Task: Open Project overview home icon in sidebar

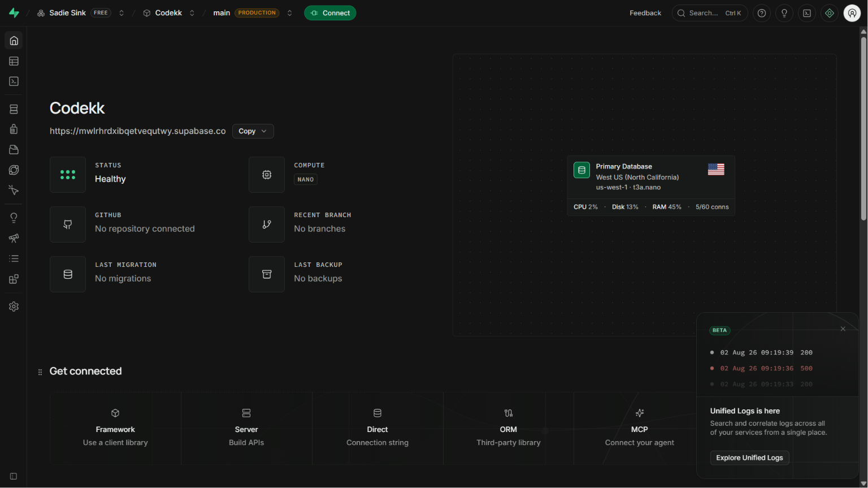Action: (14, 41)
